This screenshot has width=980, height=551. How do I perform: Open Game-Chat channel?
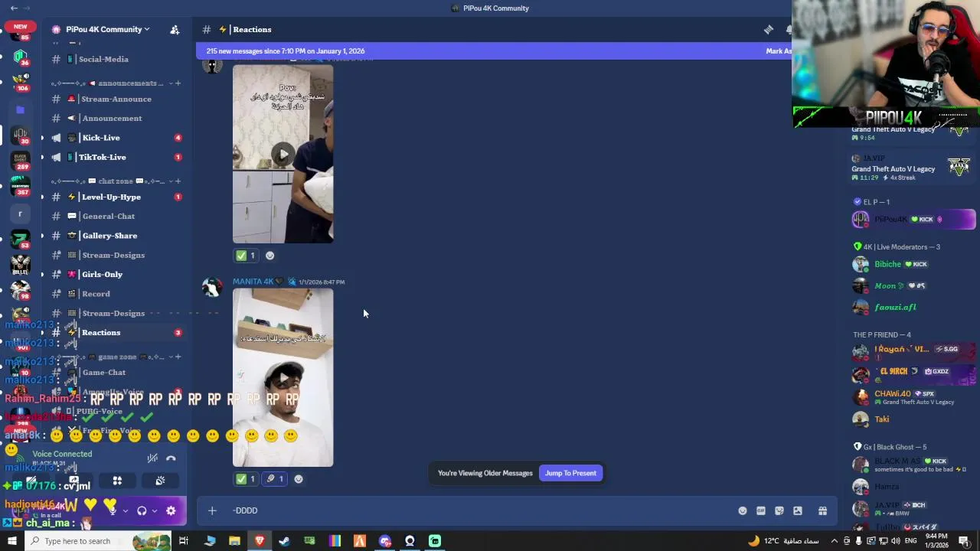pyautogui.click(x=115, y=372)
